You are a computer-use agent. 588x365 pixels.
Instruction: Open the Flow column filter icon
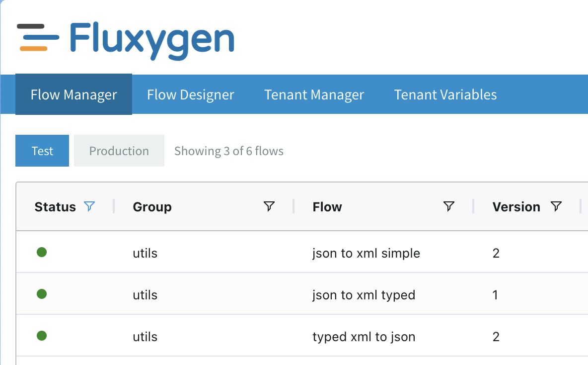pyautogui.click(x=448, y=206)
